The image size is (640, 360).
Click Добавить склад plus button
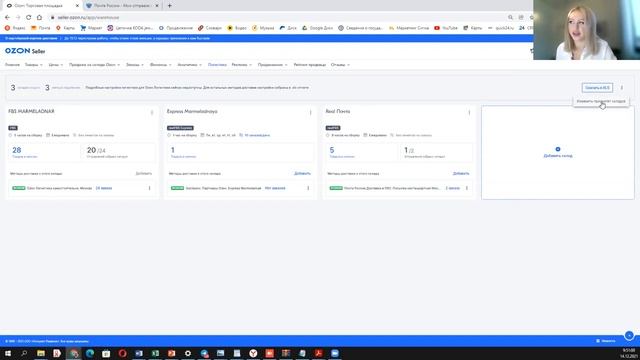click(558, 149)
